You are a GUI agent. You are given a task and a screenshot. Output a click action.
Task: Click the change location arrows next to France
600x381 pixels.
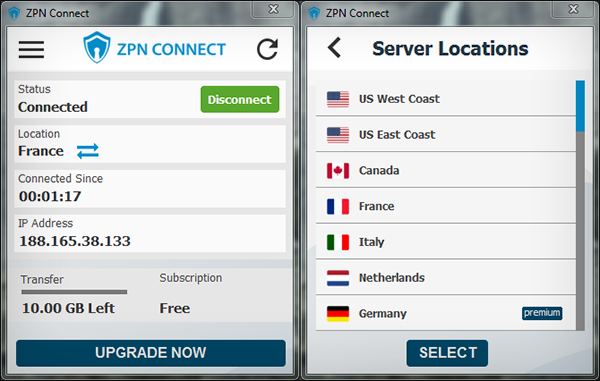(x=88, y=151)
